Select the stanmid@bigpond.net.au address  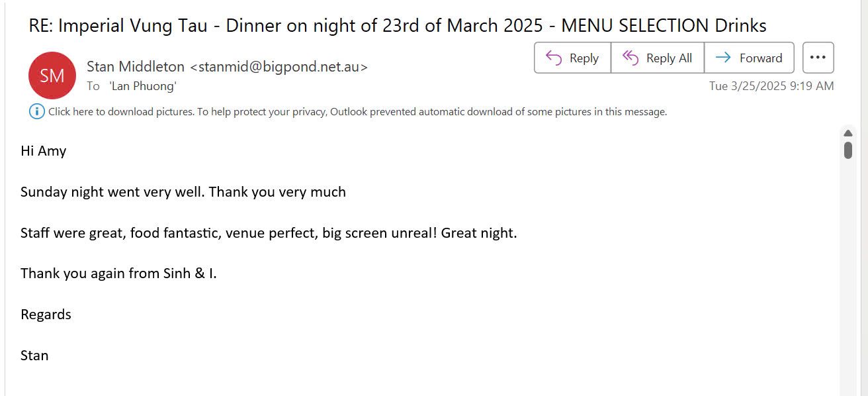tap(279, 66)
